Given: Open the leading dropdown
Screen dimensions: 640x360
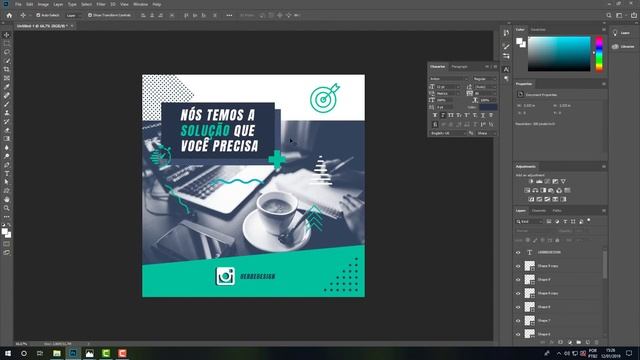Looking at the screenshot, I should tap(485, 87).
